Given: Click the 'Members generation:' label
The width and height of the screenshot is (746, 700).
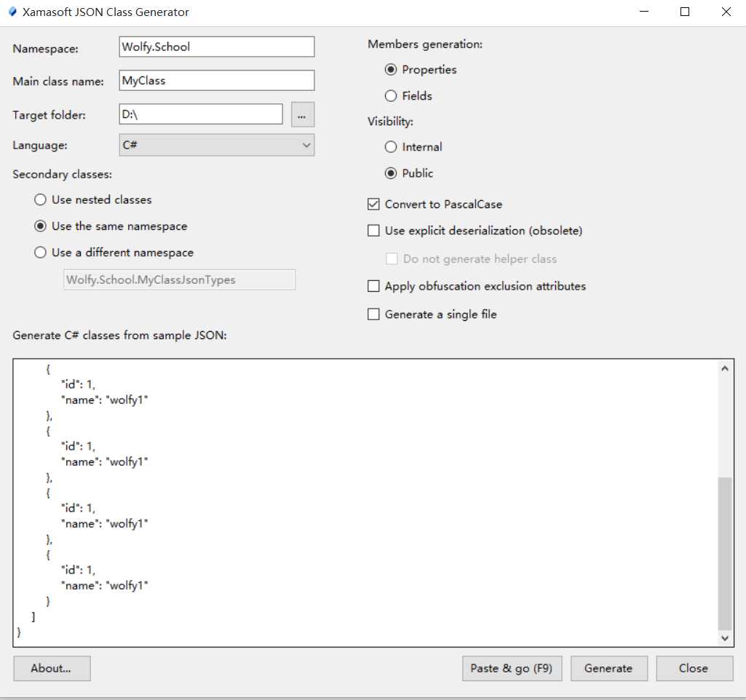Looking at the screenshot, I should point(425,44).
